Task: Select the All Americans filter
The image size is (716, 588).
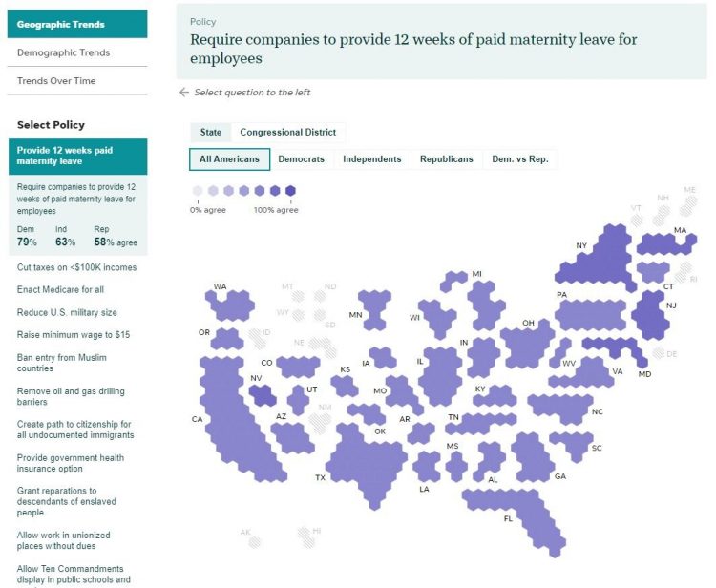Action: pyautogui.click(x=229, y=159)
